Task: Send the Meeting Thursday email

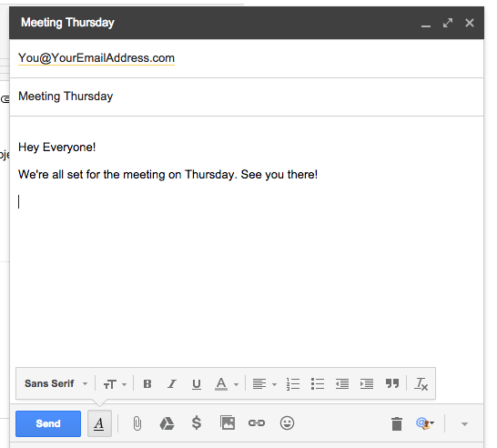Action: point(48,423)
